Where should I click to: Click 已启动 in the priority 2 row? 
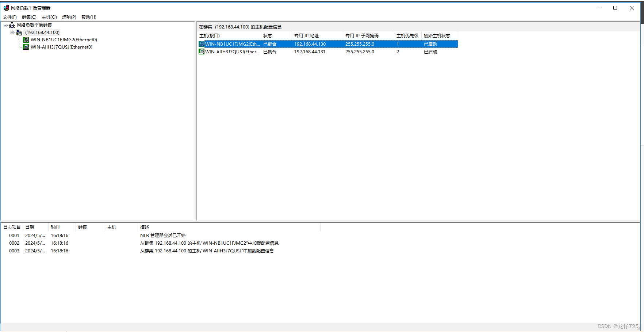point(430,51)
